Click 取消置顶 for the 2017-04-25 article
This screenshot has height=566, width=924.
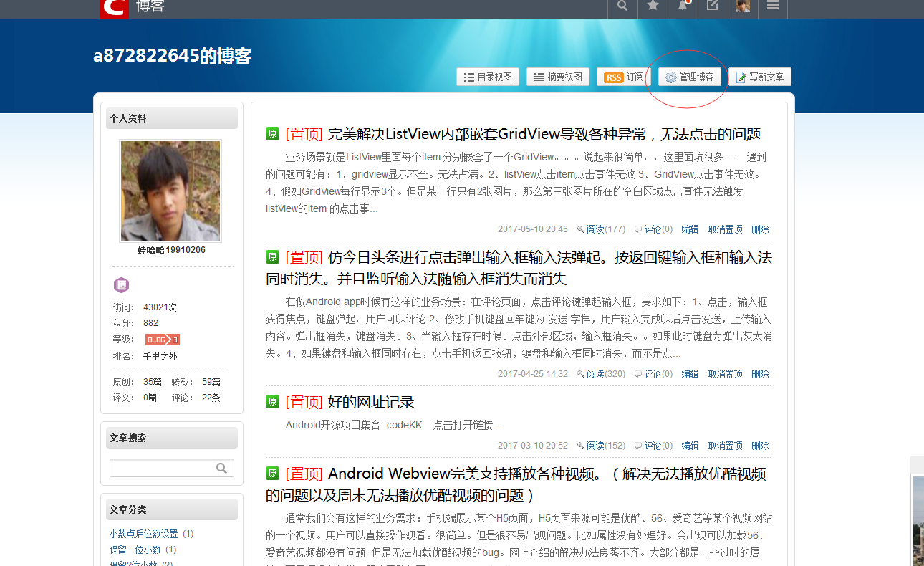point(726,374)
